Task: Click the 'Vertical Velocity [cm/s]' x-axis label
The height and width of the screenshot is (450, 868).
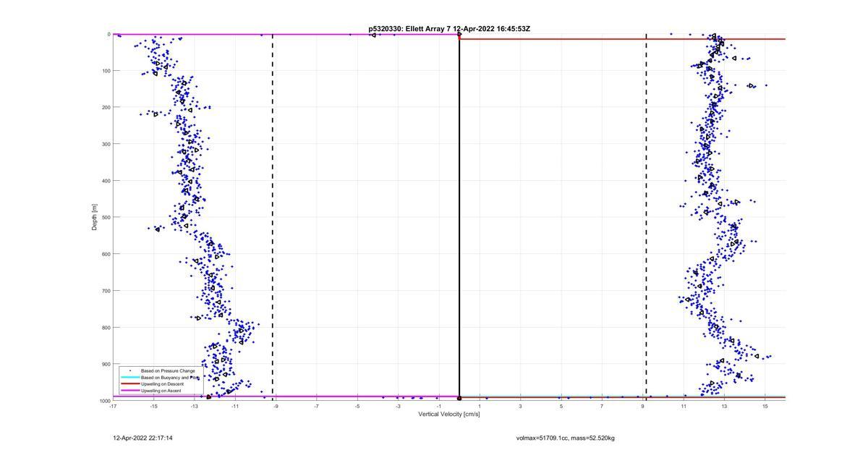Action: (448, 415)
